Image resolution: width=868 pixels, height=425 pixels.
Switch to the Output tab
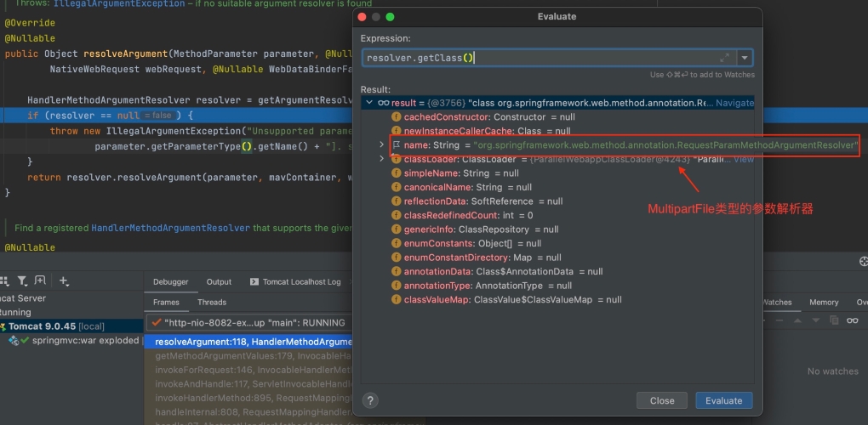(x=219, y=282)
